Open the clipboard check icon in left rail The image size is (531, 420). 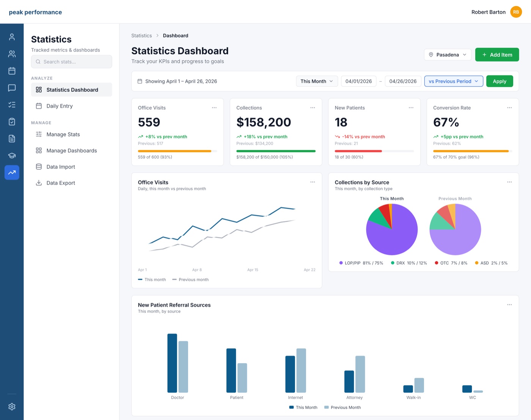click(x=12, y=122)
